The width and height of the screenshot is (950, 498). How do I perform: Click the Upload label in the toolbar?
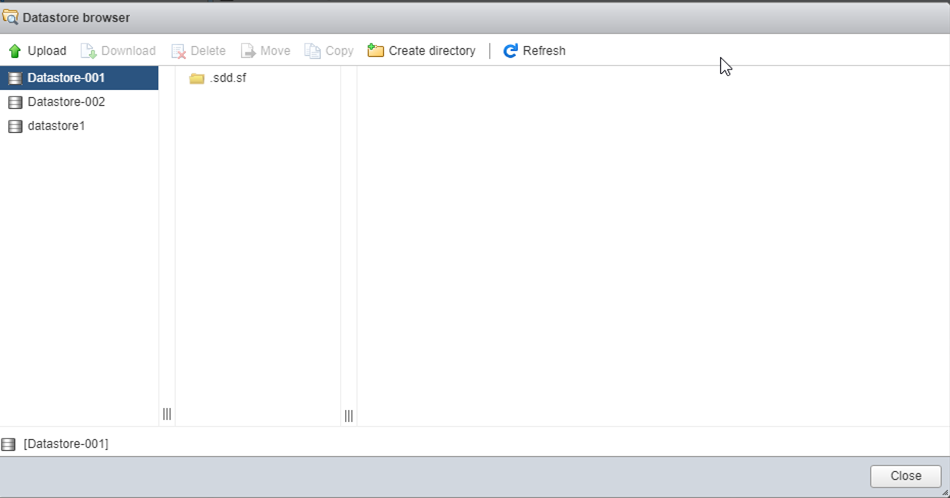(x=47, y=51)
